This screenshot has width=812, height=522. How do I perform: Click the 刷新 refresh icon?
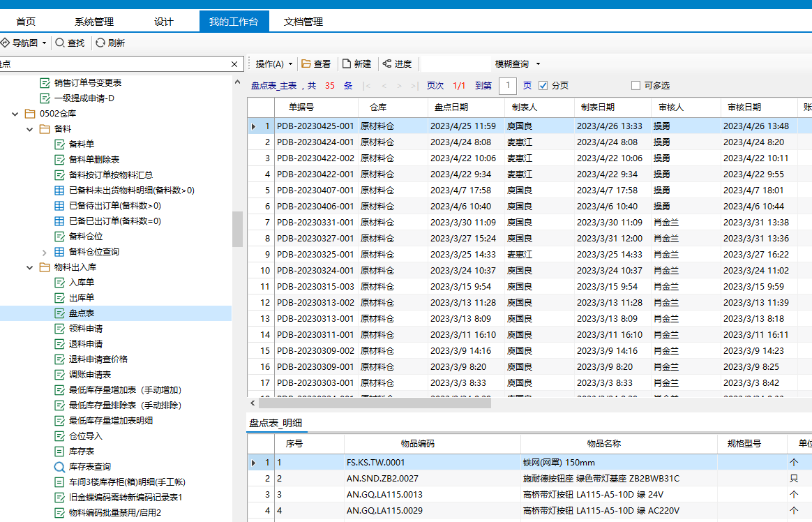[x=100, y=43]
